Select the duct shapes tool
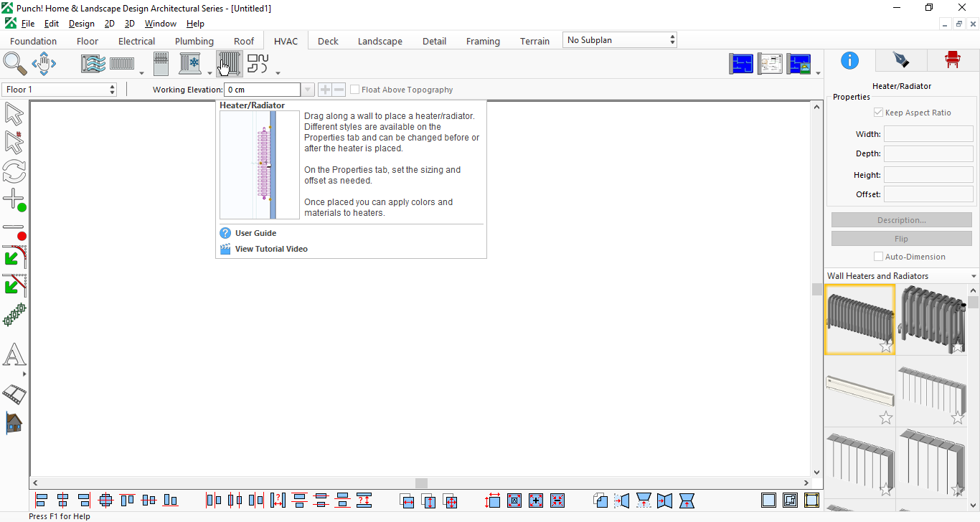This screenshot has height=522, width=980. pos(258,64)
